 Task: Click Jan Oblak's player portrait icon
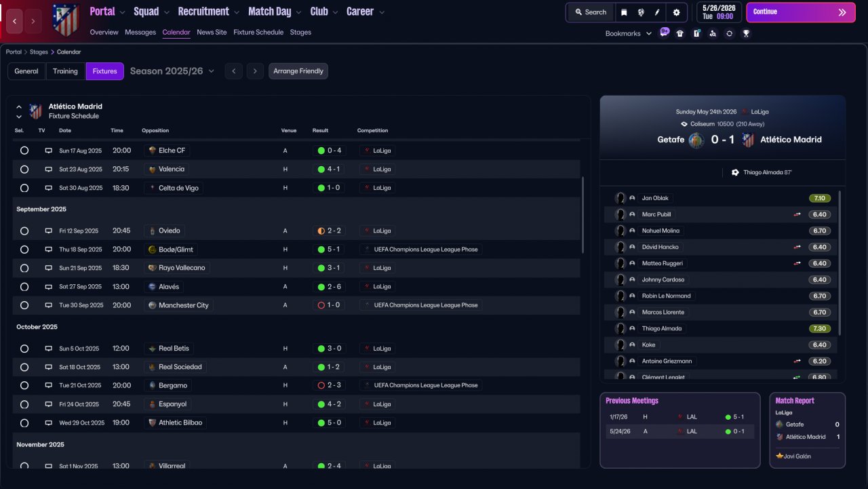click(x=620, y=198)
